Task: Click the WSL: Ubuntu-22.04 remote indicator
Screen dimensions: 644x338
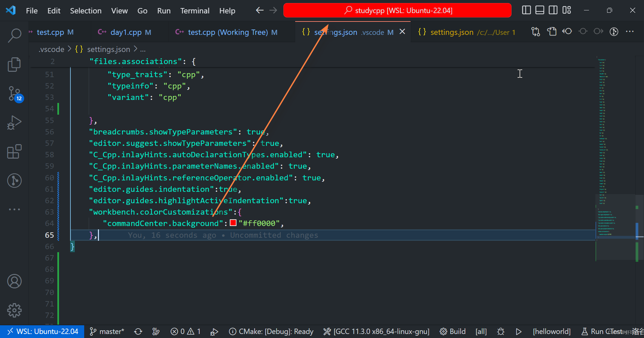Action: point(42,332)
